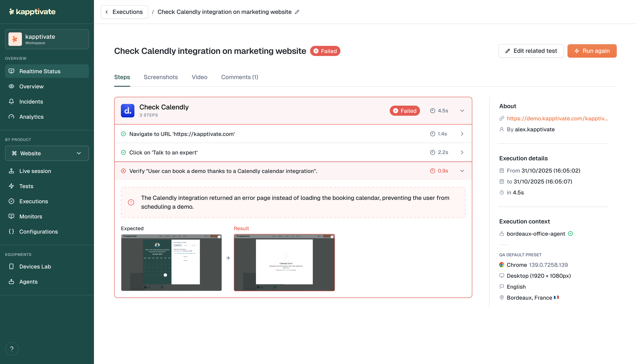Collapse the failed Verify step details
This screenshot has height=364, width=637.
(462, 171)
